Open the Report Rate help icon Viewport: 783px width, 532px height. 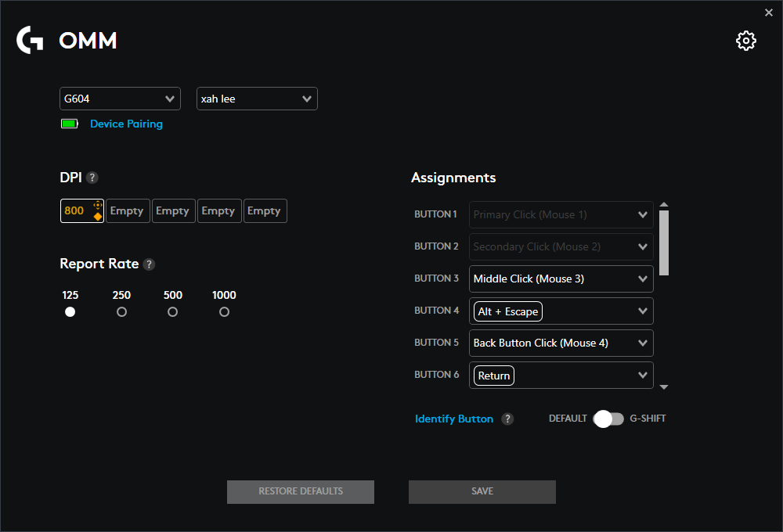(149, 264)
